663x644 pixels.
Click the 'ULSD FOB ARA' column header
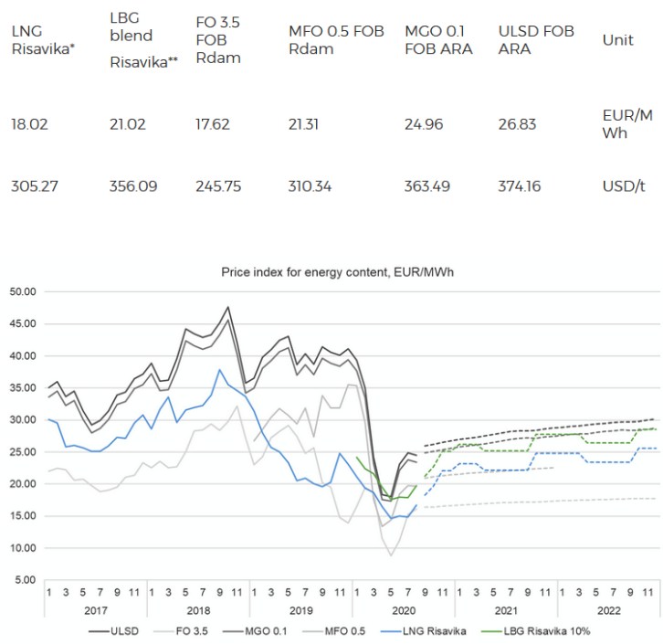536,39
